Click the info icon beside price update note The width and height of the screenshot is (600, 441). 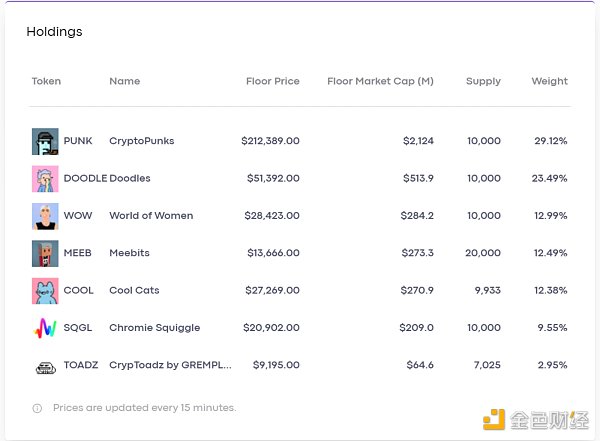[x=37, y=408]
